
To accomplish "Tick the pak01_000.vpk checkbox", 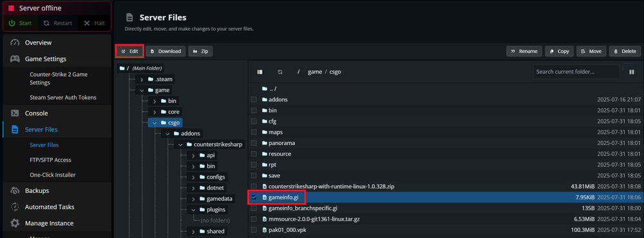I will (254, 230).
